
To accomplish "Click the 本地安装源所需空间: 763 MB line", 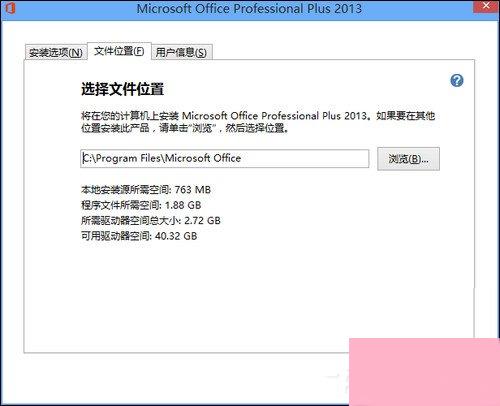I will (x=146, y=190).
